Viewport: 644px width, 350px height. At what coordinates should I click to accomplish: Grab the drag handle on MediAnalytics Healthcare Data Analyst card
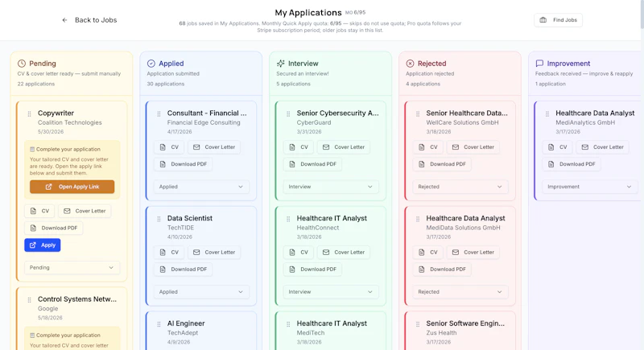point(547,113)
